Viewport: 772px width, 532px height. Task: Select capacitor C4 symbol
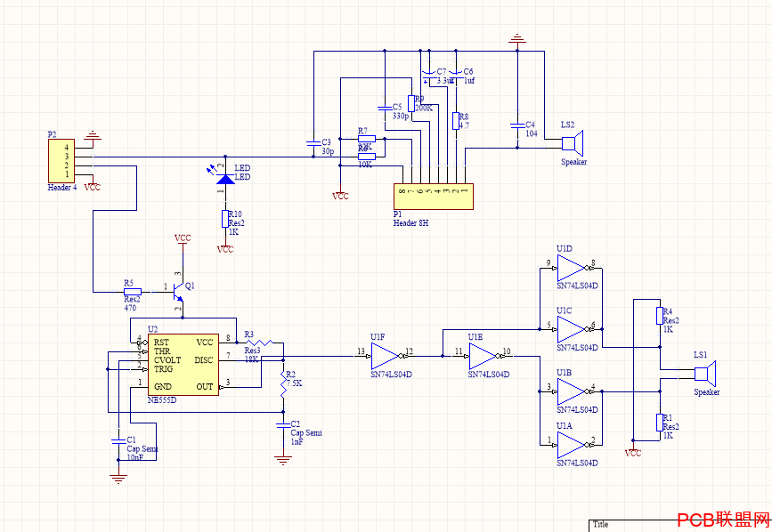(517, 125)
